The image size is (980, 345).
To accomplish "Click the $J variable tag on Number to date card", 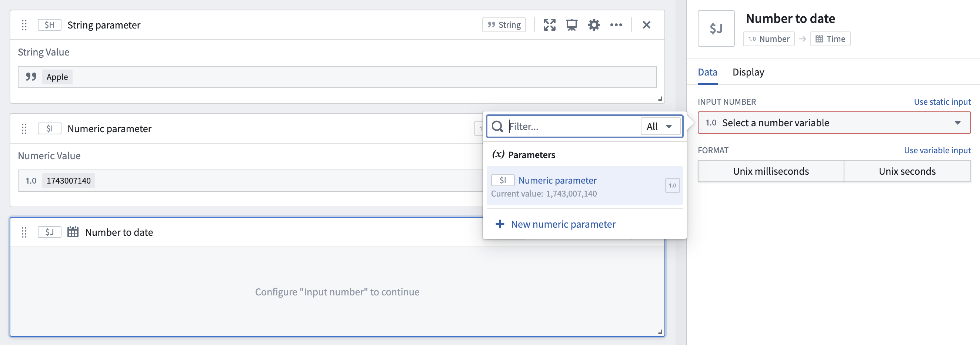I will pos(50,232).
